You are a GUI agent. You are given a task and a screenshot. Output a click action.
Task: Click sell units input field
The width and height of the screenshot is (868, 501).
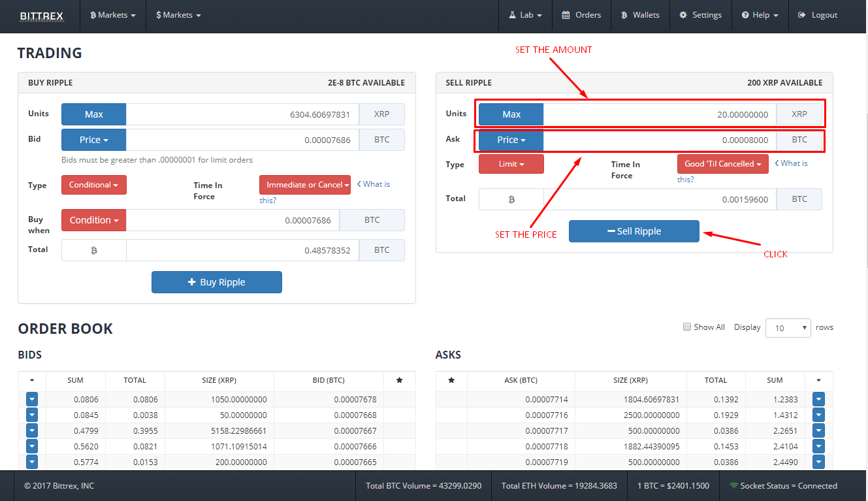click(x=660, y=114)
